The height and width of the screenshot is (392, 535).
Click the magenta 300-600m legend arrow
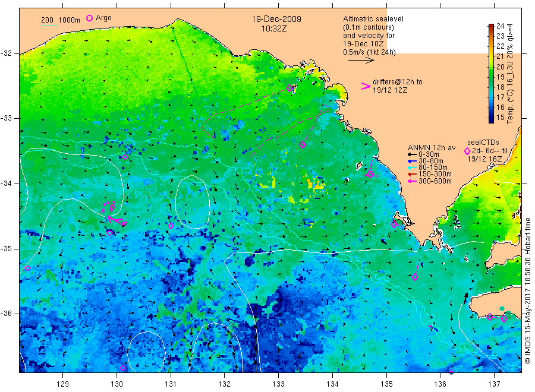(413, 181)
